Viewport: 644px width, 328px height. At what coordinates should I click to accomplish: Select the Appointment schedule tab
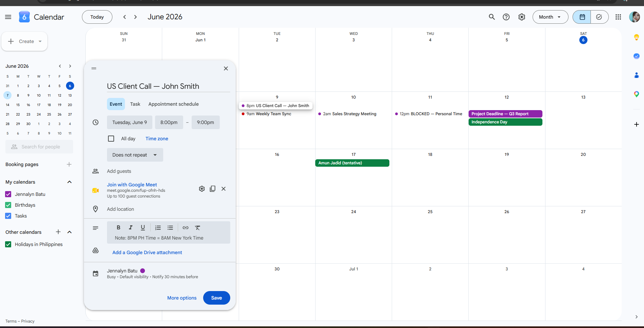[x=173, y=104]
